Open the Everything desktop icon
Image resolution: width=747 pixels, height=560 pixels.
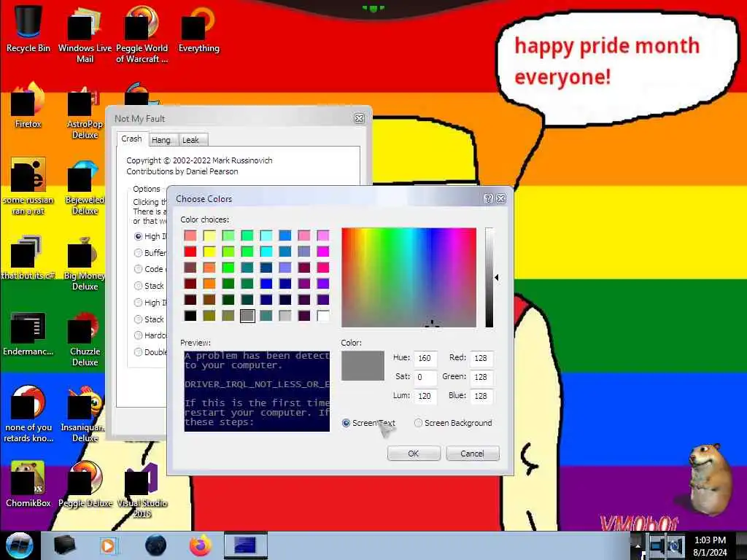pyautogui.click(x=198, y=29)
